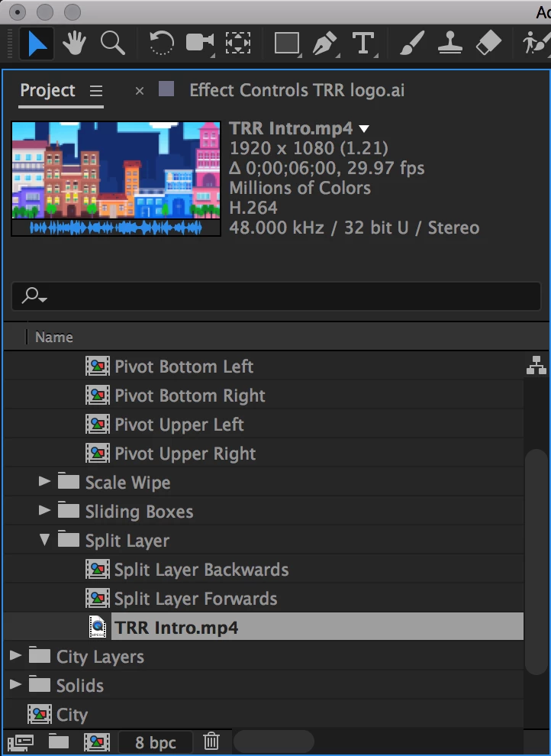
Task: Select the City Layers folder row
Action: tap(263, 656)
